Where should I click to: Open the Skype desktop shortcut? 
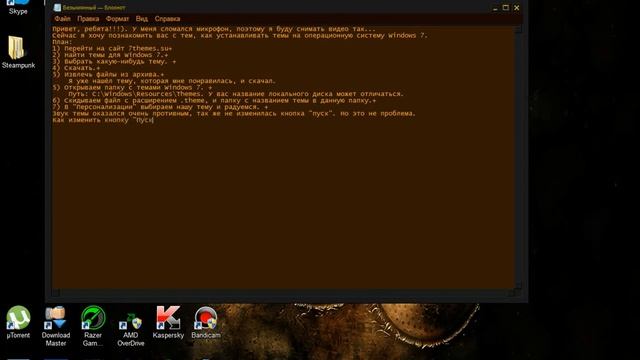pos(18,7)
